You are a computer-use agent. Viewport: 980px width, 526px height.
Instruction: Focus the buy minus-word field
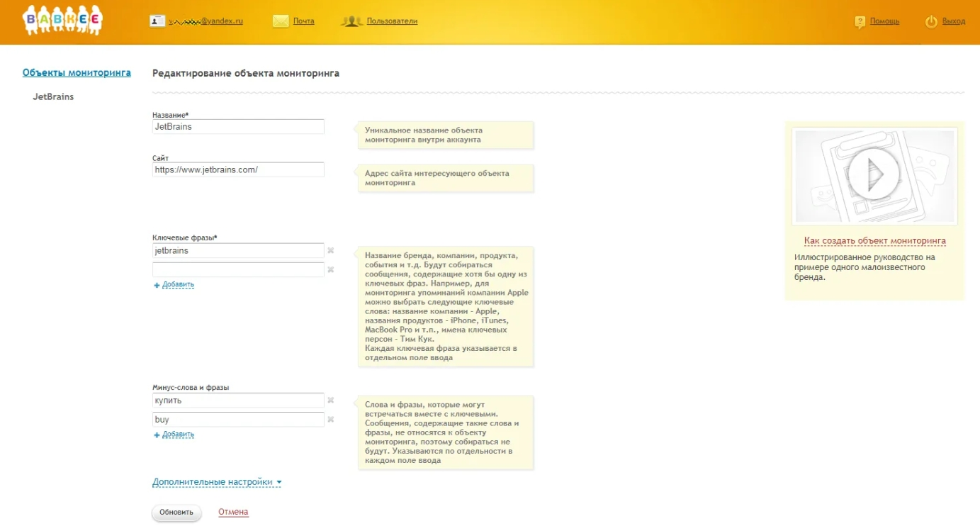click(x=238, y=420)
